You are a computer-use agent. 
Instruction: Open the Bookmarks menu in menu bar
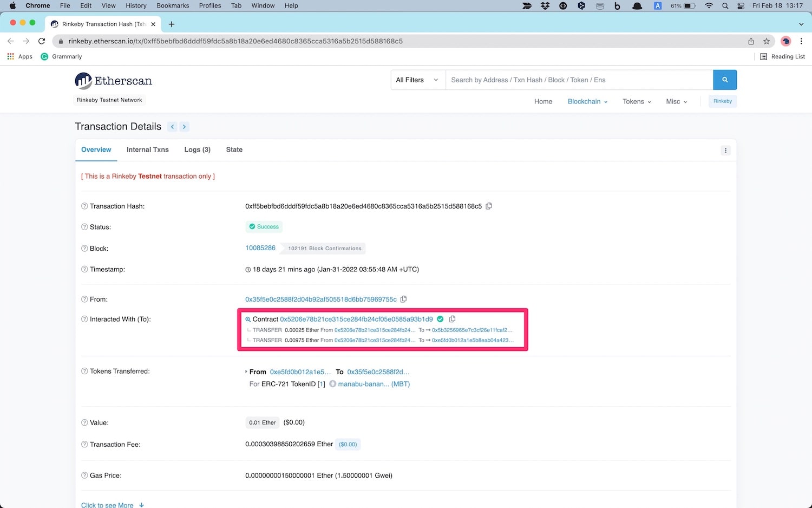[x=173, y=5]
